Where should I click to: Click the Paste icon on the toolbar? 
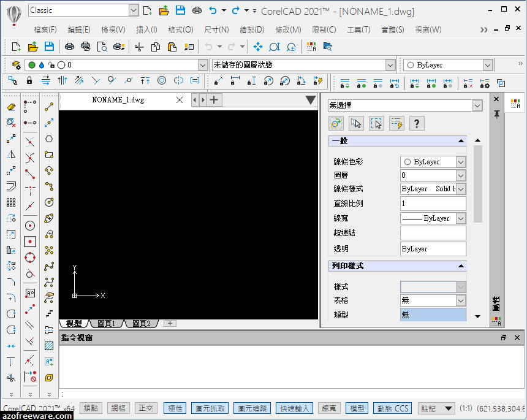click(x=172, y=46)
